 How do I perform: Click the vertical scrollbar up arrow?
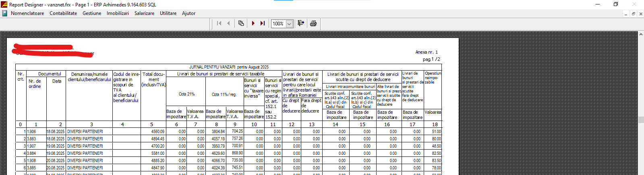[641, 35]
